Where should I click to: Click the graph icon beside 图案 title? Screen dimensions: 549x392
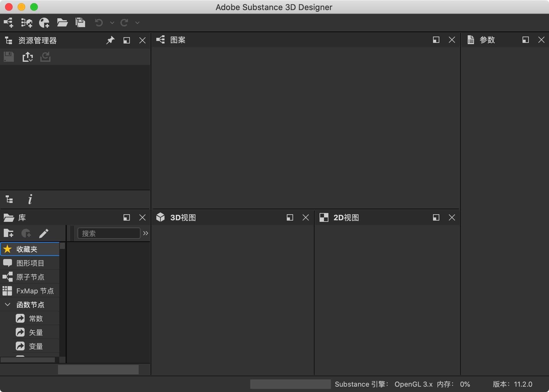point(160,40)
